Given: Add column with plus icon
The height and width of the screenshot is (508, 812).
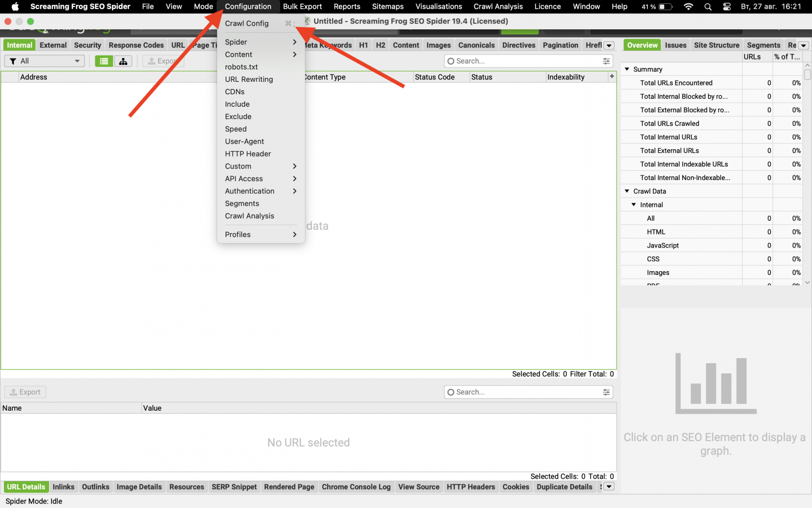Looking at the screenshot, I should click(x=612, y=76).
